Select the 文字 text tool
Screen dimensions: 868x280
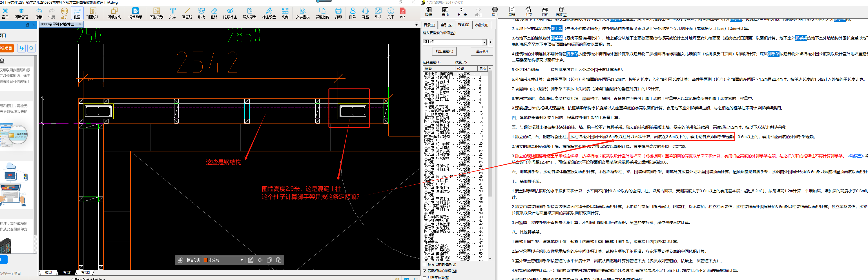[x=172, y=13]
